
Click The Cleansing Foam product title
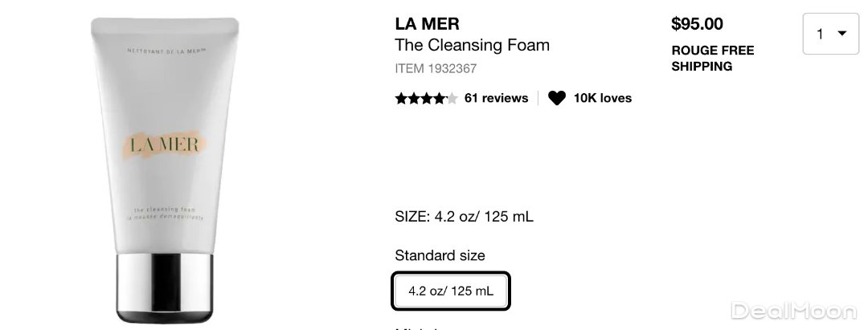[x=472, y=45]
